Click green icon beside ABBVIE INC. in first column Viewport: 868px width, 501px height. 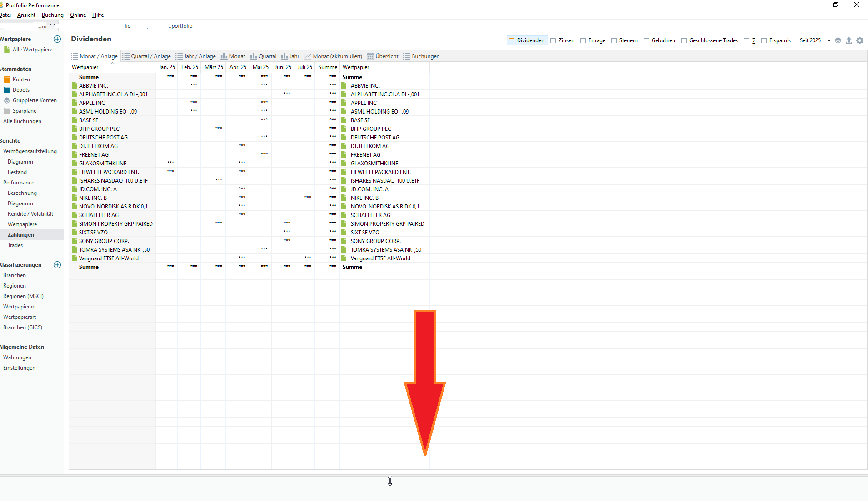coord(75,85)
